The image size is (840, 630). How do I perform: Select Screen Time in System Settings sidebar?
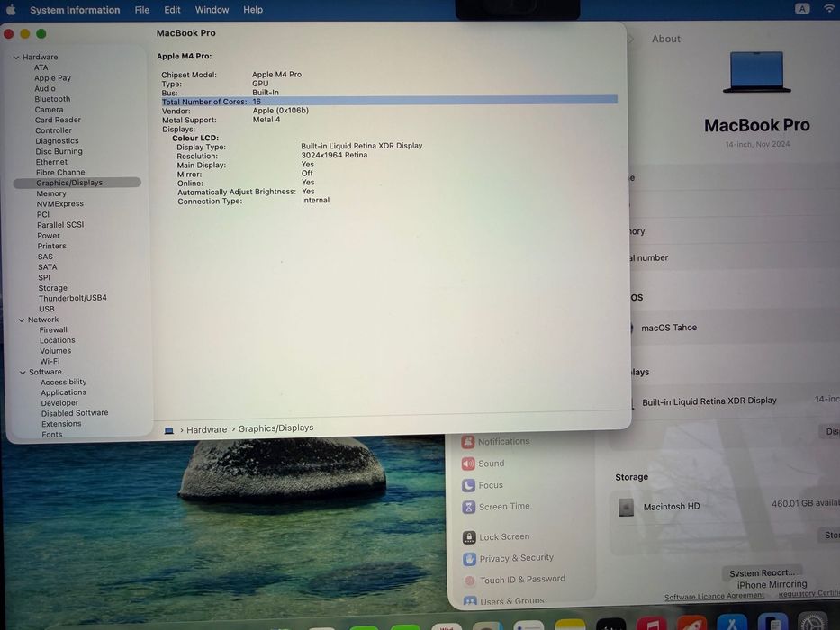point(504,506)
